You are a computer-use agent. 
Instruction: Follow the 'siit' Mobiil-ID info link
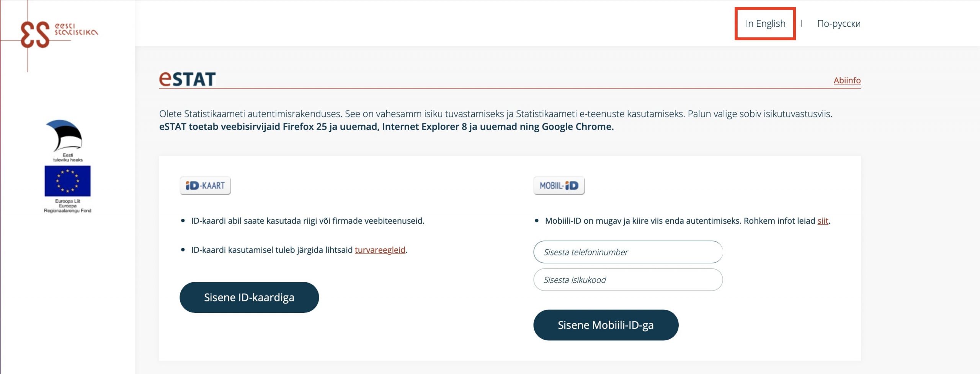tap(823, 221)
